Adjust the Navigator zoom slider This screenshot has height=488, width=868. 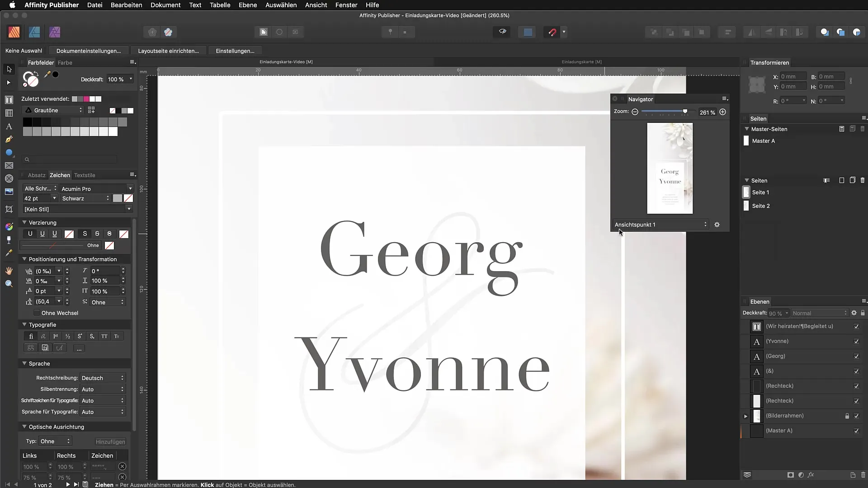[x=685, y=112]
